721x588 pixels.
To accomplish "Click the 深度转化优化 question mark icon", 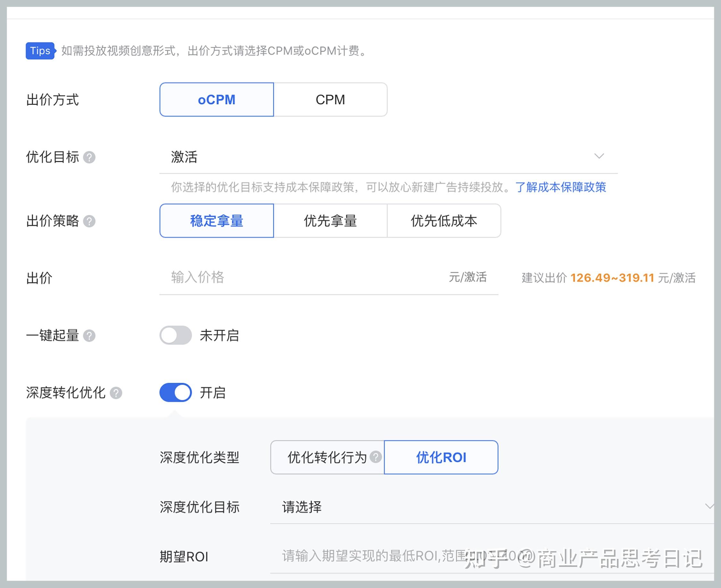I will click(x=117, y=393).
